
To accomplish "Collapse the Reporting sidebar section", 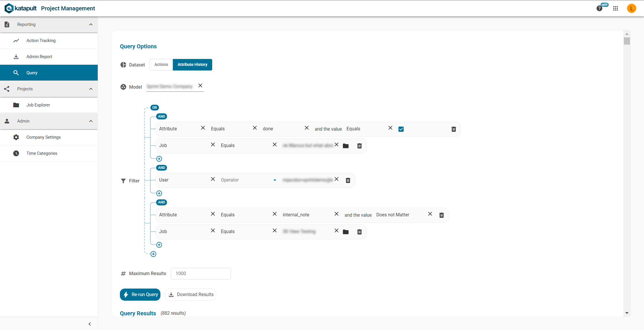I will point(91,24).
